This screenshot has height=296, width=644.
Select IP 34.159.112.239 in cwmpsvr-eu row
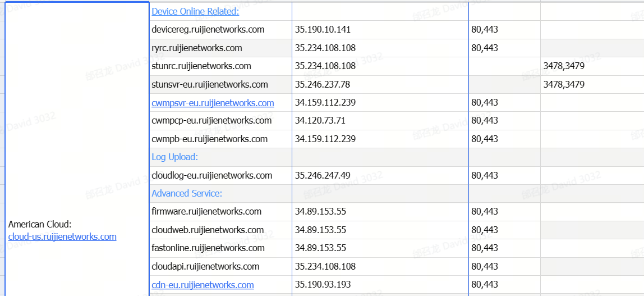325,102
